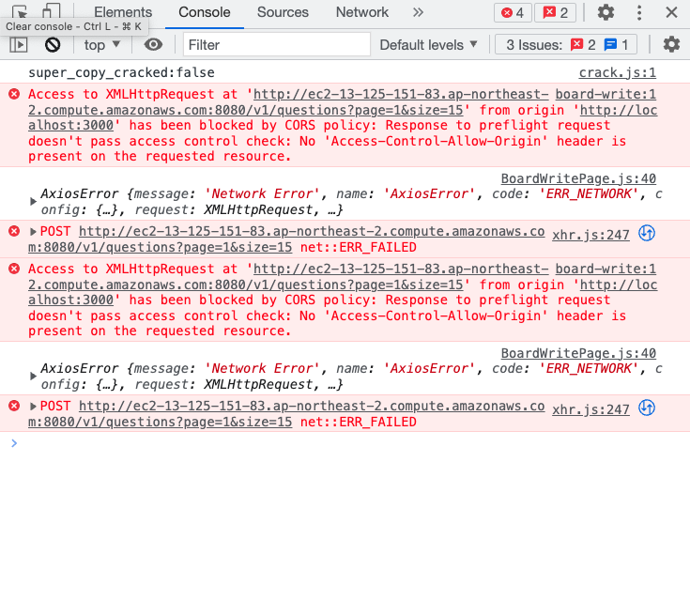Click the second POST request URL link
Screen dimensions: 690x616
(x=286, y=414)
